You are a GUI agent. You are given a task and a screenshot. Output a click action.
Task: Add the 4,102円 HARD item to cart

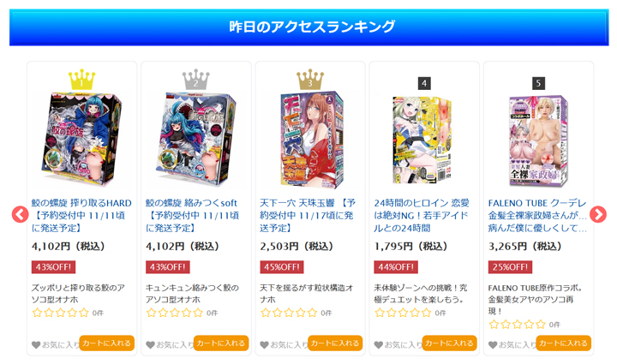click(106, 343)
